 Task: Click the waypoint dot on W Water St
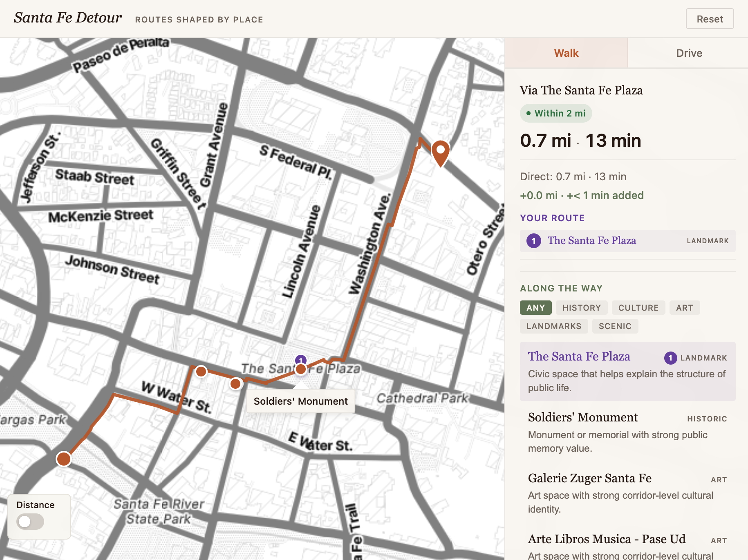point(201,372)
